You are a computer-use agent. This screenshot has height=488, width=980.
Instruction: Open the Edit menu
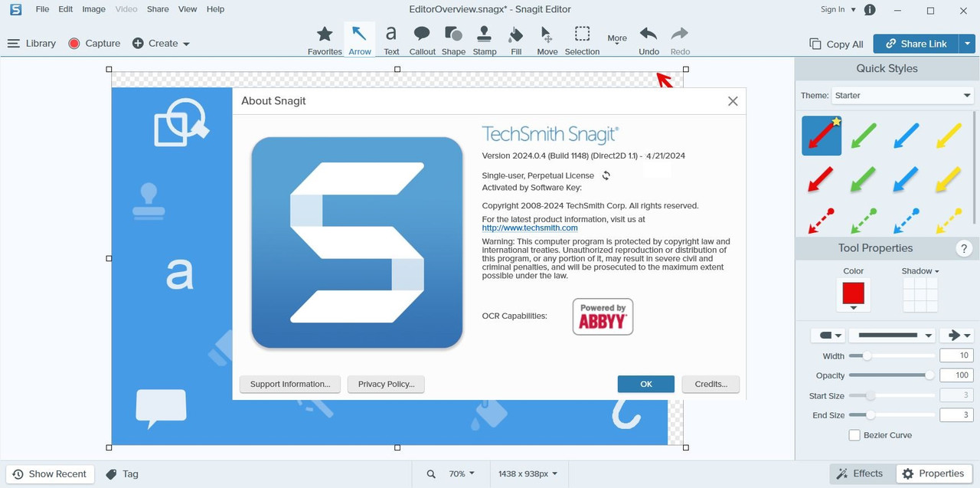[66, 9]
